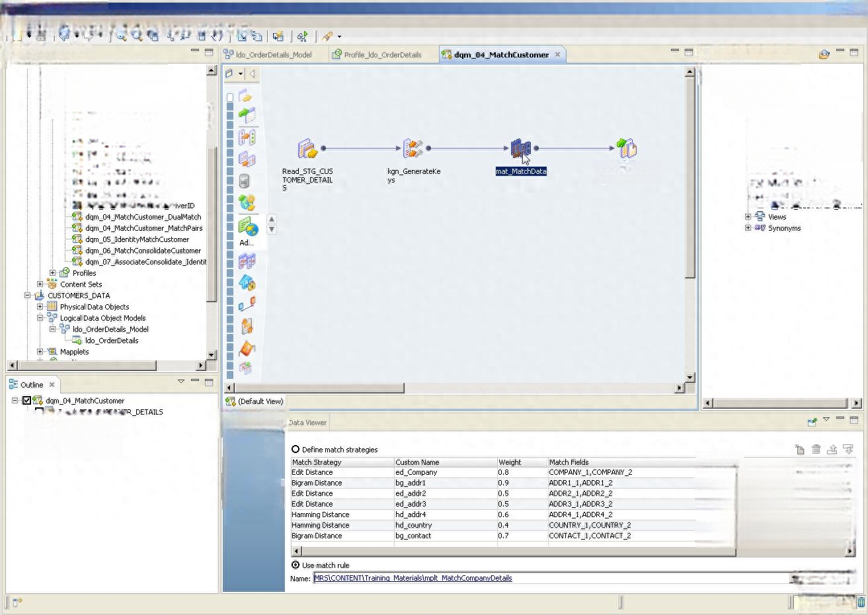Open the match rule Name dropdown arrow
The image size is (868, 615).
coord(792,578)
